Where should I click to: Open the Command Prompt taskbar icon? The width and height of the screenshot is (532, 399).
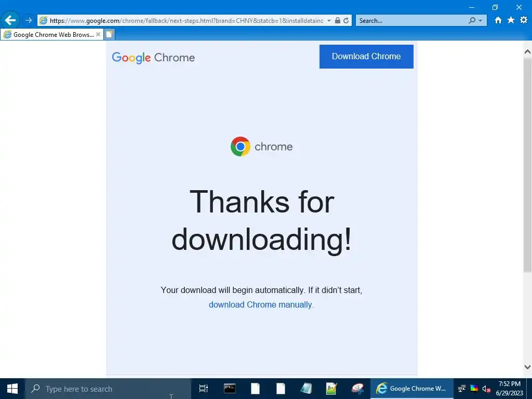pyautogui.click(x=229, y=389)
